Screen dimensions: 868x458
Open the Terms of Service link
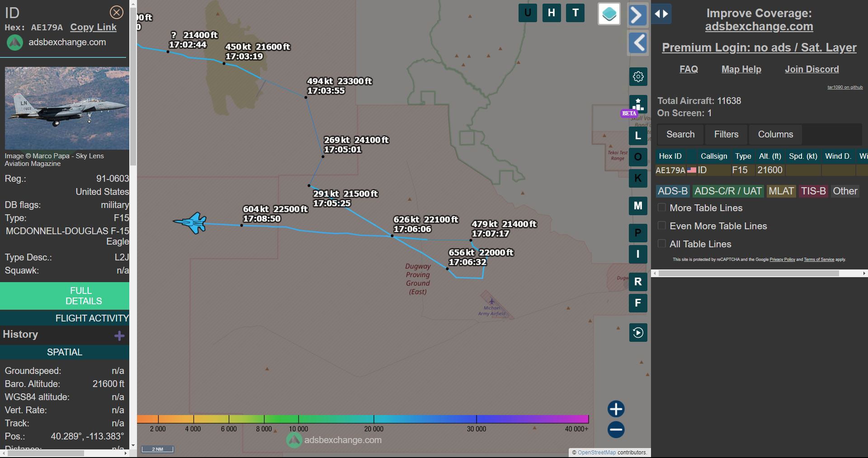[x=819, y=260]
